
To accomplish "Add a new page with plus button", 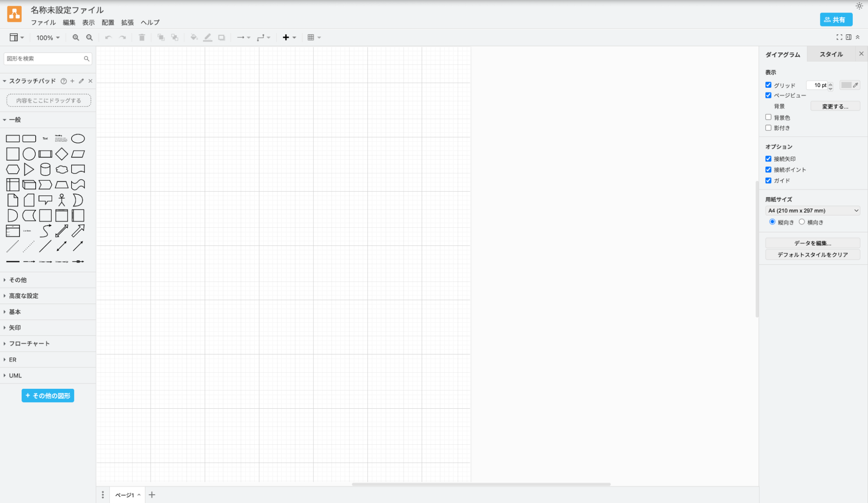I will pyautogui.click(x=152, y=495).
